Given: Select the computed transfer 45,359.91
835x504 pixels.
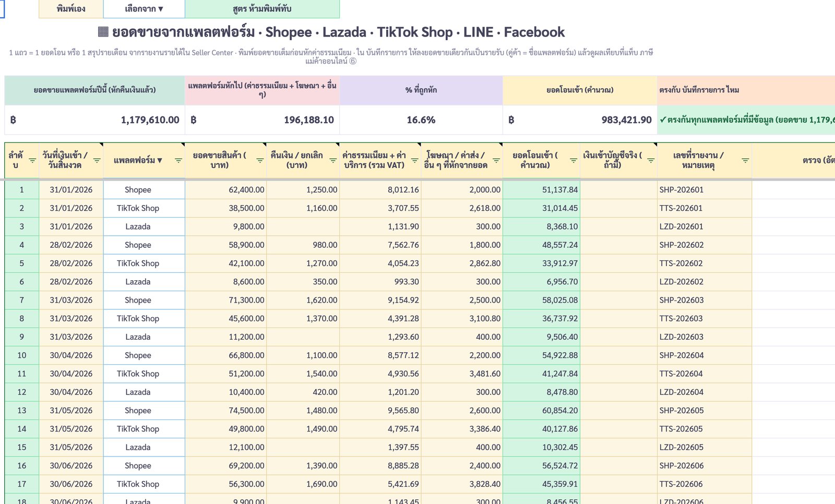Looking at the screenshot, I should pos(541,484).
